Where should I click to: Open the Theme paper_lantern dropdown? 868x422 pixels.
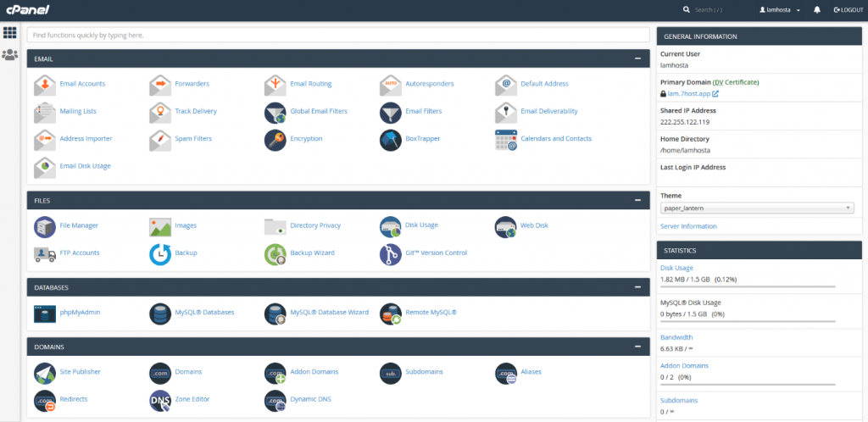point(757,208)
